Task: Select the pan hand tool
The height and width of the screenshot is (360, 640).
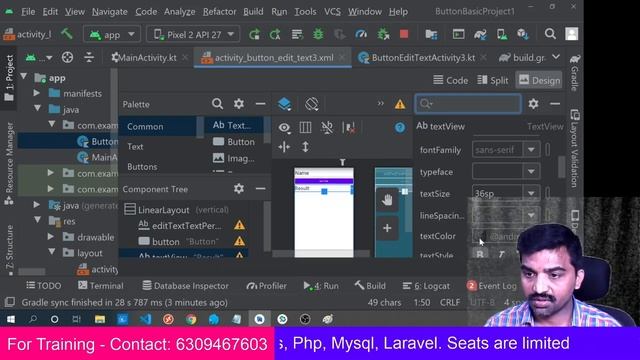Action: (387, 200)
